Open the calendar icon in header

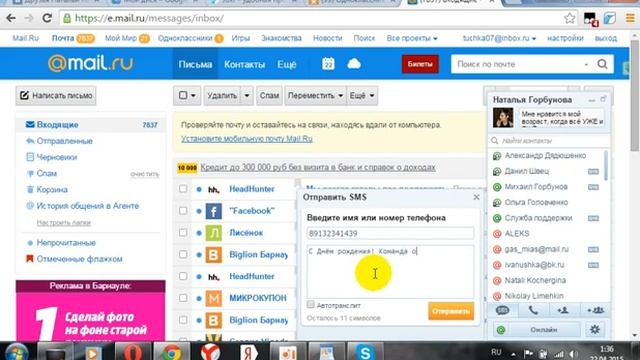click(x=328, y=64)
